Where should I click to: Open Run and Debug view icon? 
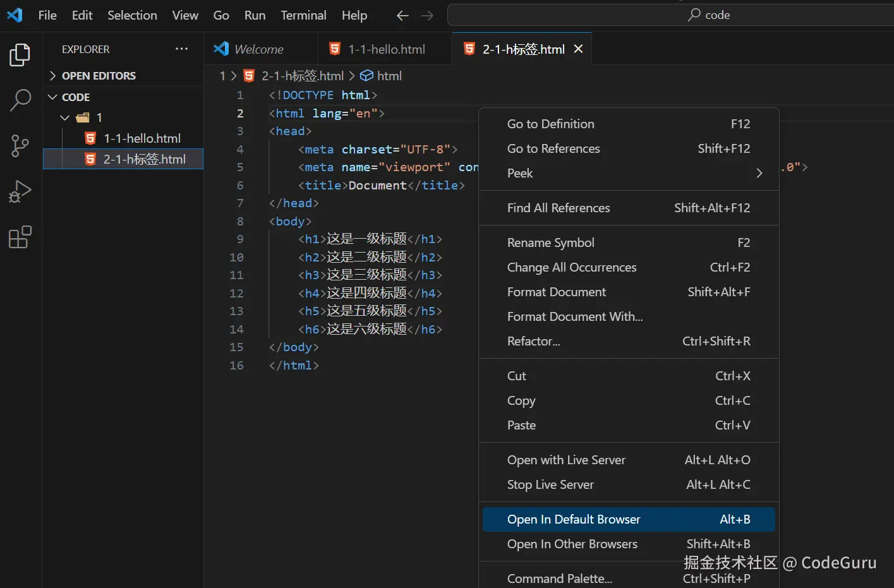click(20, 191)
